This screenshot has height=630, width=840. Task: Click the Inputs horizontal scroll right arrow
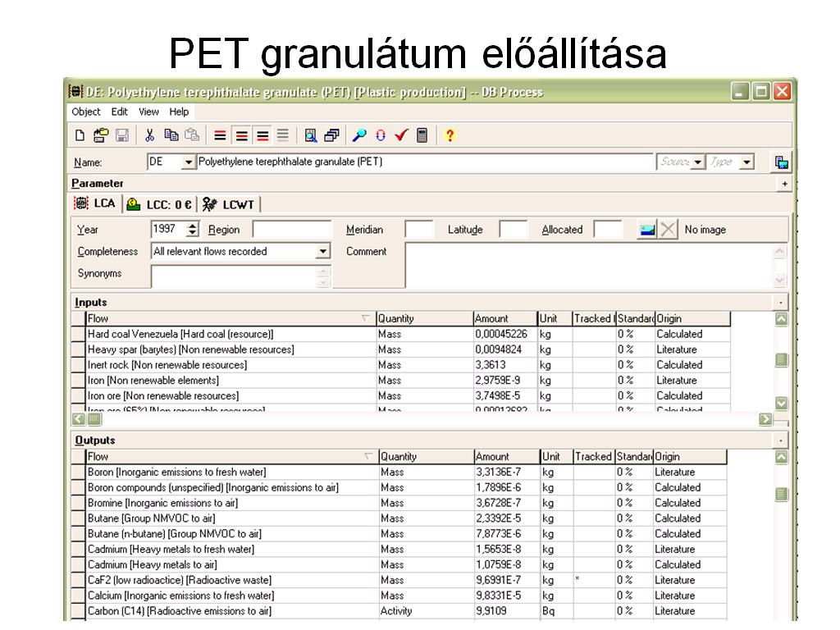[x=765, y=419]
